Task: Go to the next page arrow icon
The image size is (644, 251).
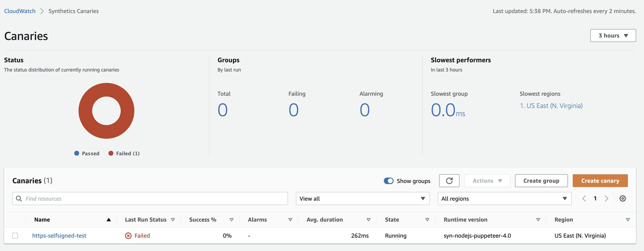Action: (606, 198)
